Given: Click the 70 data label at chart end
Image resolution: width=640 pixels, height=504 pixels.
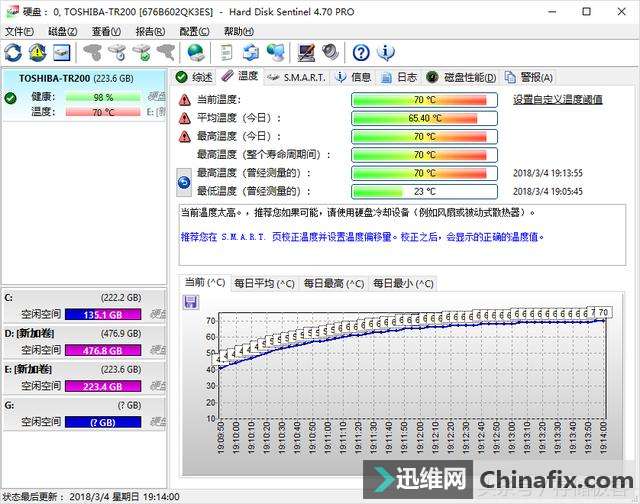Looking at the screenshot, I should coord(603,312).
